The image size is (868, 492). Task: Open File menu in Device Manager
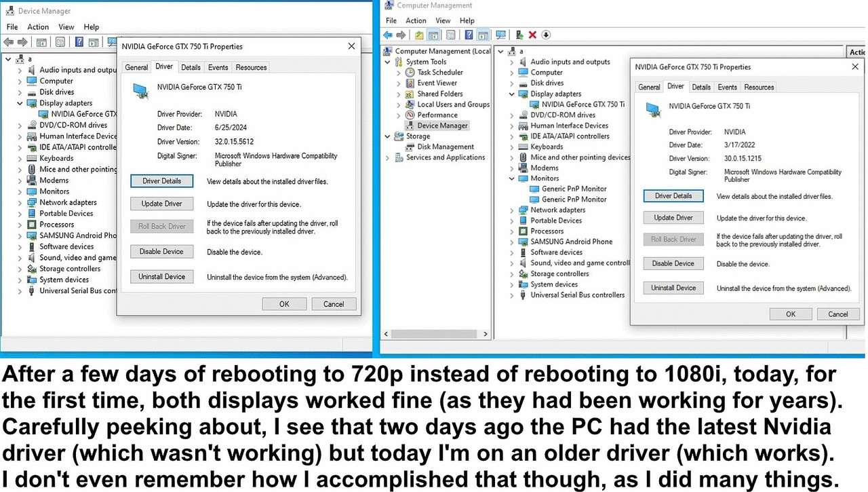(x=12, y=27)
